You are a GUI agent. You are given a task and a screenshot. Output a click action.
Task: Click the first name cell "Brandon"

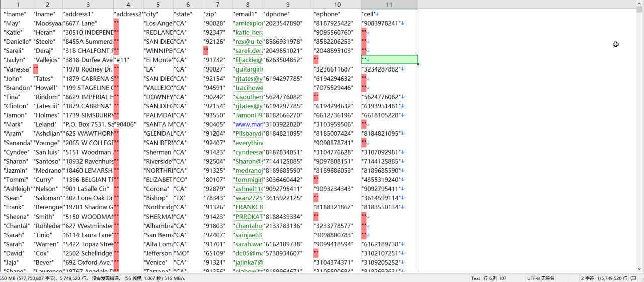tap(18, 88)
